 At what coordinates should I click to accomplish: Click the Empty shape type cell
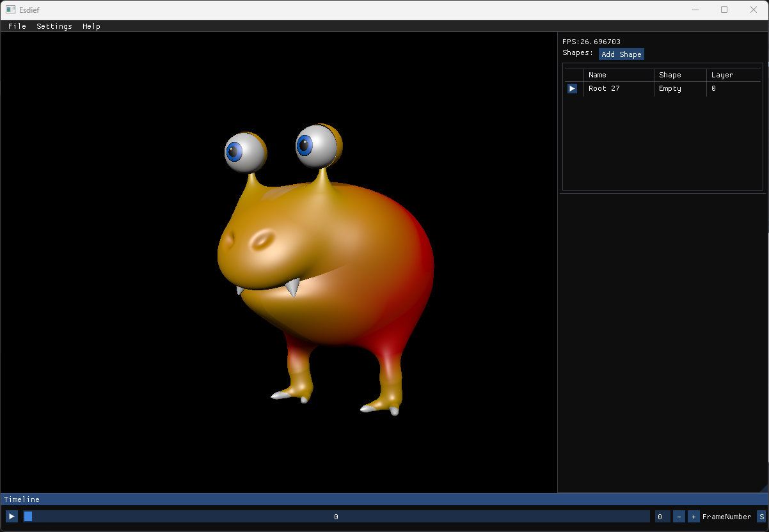[670, 89]
